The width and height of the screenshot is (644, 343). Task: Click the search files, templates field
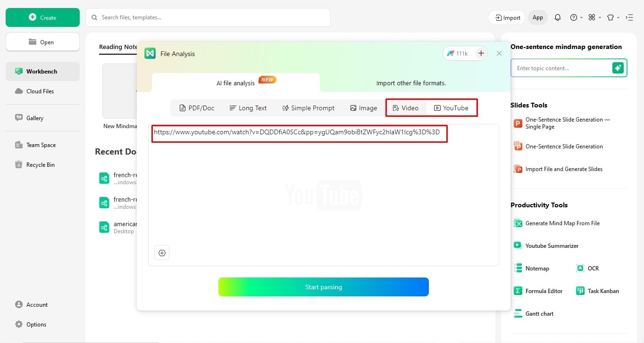click(208, 17)
